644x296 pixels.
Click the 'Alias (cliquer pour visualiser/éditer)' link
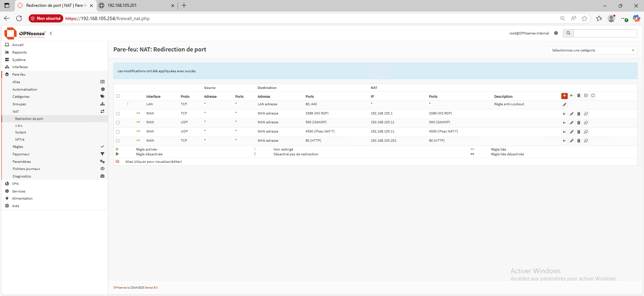coord(153,162)
